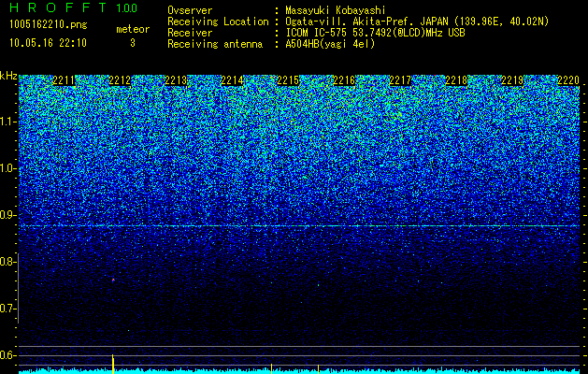Click time marker 2213
Screen dimensions: 588x374
[176, 80]
